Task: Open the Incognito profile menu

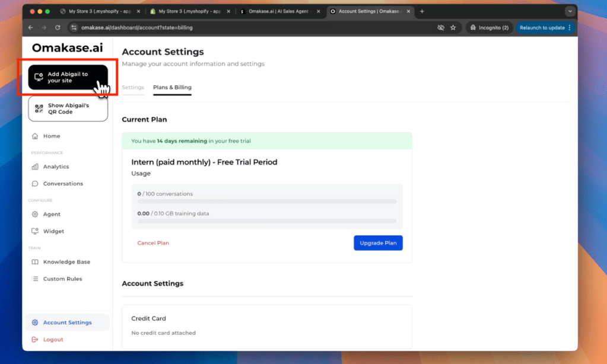Action: pyautogui.click(x=488, y=27)
